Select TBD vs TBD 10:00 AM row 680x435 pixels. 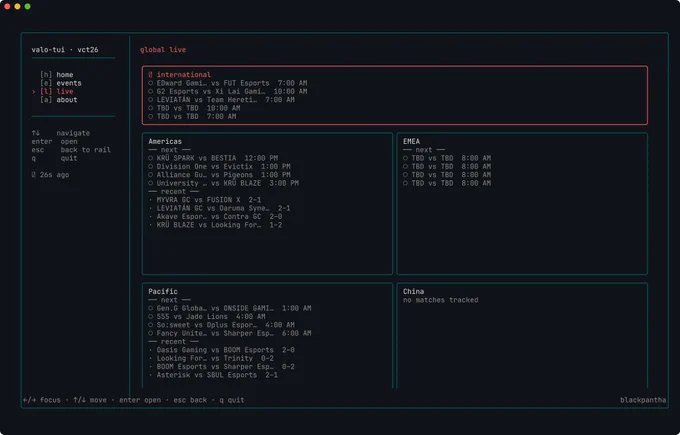194,108
